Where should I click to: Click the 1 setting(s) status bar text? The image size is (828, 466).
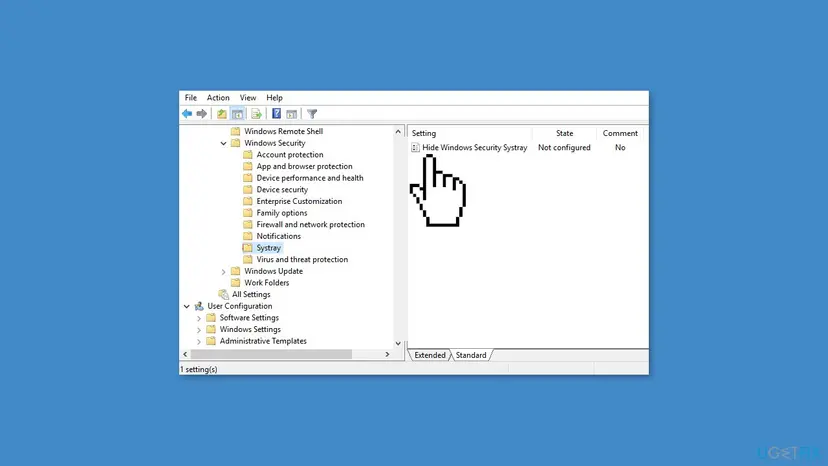[x=199, y=369]
